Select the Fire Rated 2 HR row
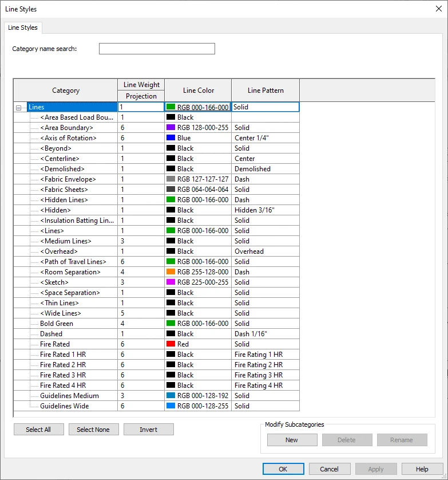This screenshot has width=448, height=480. tap(63, 365)
